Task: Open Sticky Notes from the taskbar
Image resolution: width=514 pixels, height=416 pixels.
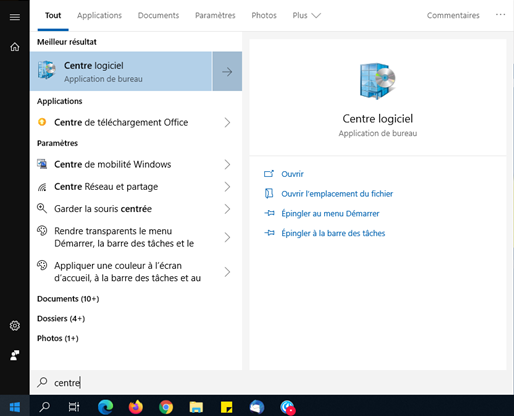Action: point(227,407)
